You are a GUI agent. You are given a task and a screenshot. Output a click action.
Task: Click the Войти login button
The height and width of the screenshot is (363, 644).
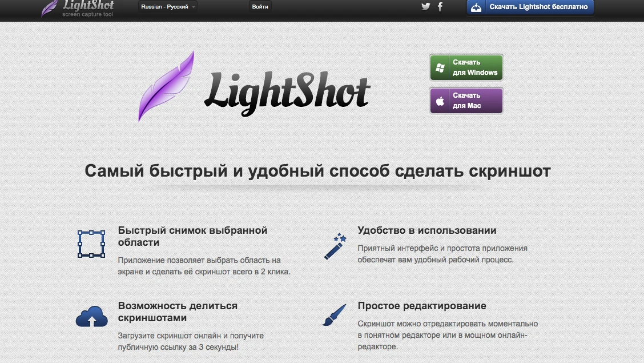pos(260,7)
